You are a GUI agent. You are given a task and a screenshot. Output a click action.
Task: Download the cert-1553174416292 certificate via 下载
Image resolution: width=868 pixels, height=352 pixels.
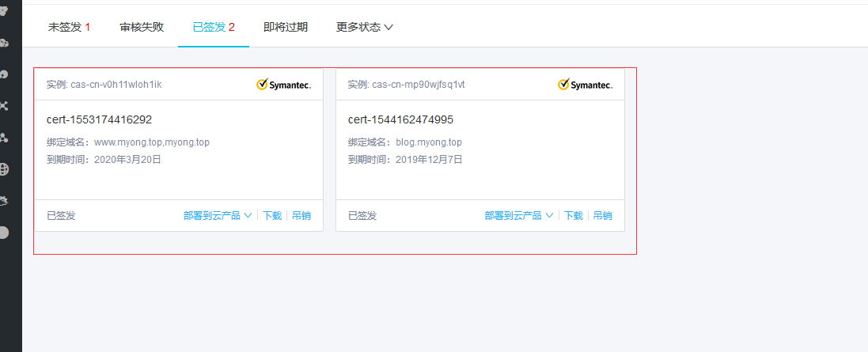[272, 216]
